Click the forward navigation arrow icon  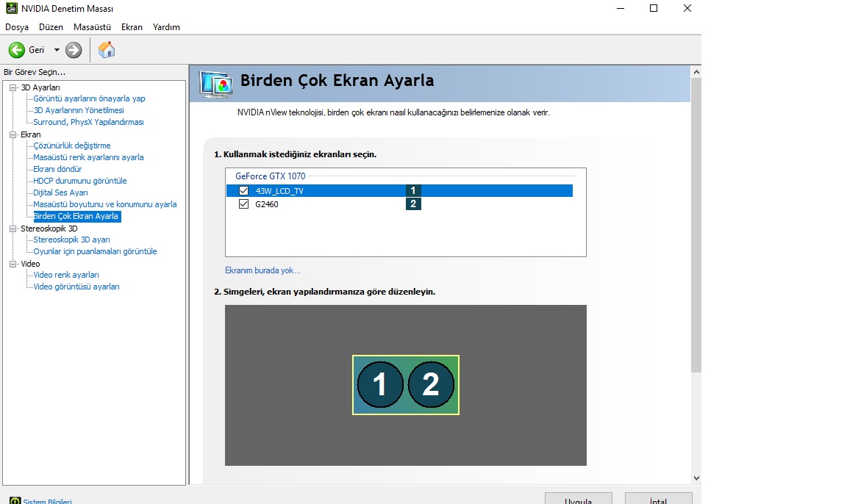coord(74,50)
